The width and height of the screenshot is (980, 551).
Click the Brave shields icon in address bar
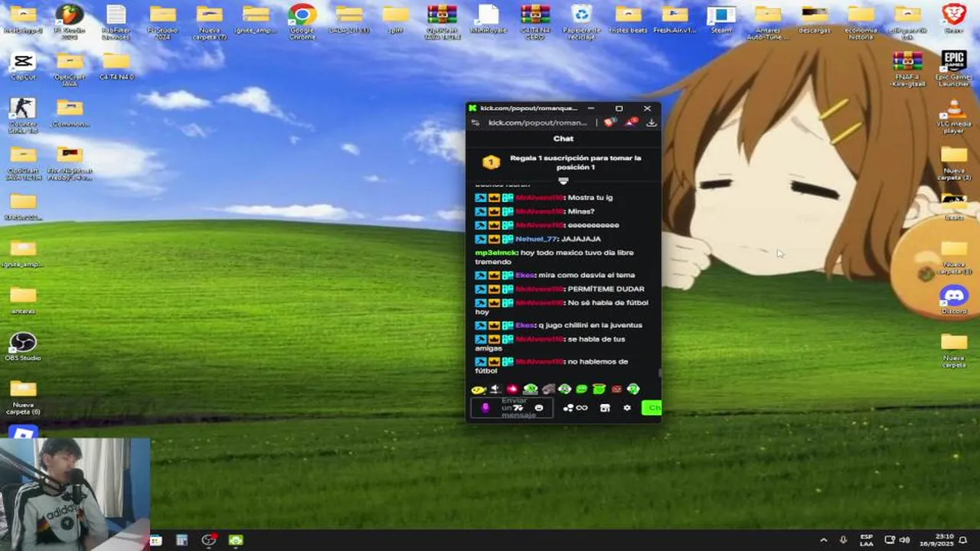click(x=609, y=122)
